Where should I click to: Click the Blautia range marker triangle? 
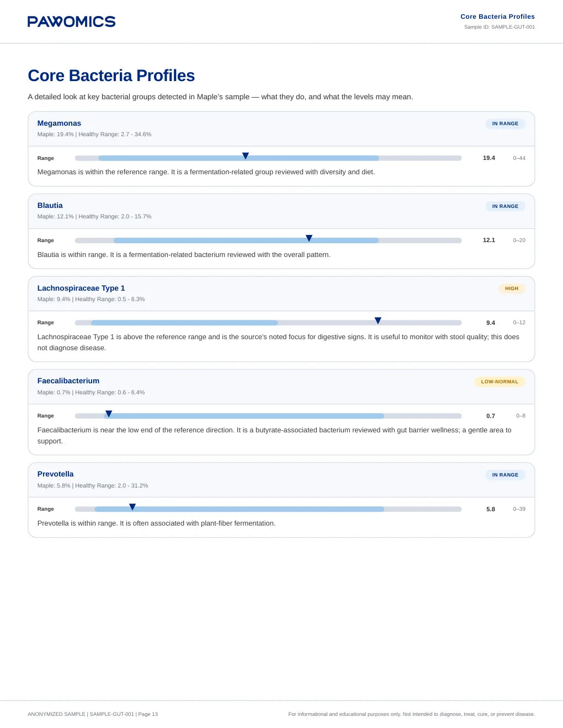point(309,238)
